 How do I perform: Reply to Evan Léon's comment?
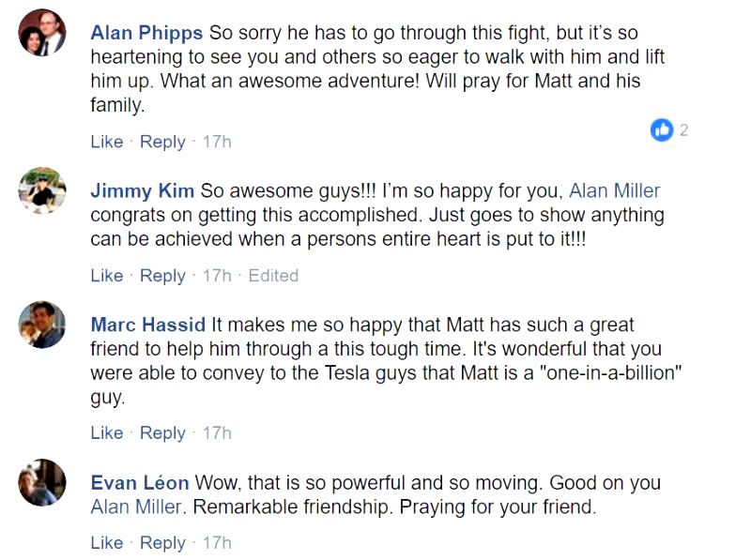[162, 543]
